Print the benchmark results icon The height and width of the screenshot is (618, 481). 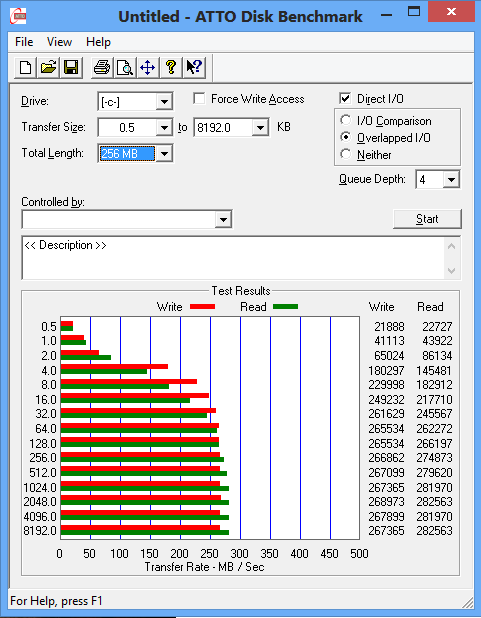[102, 67]
